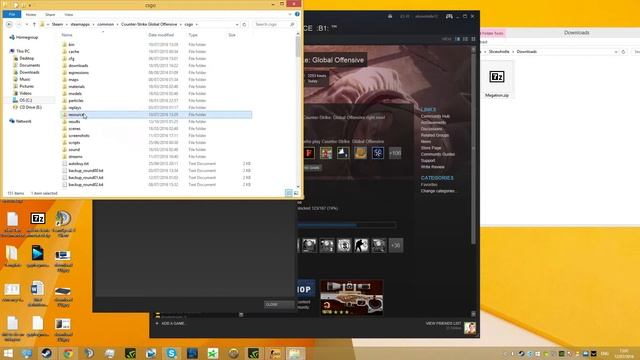Open Community Hub link in Steam
640x360 pixels.
click(435, 116)
